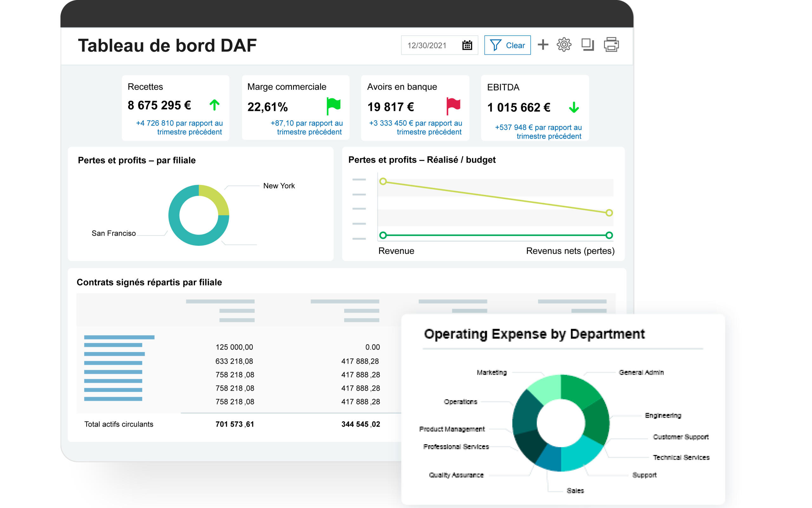Image resolution: width=812 pixels, height=508 pixels.
Task: Click the Quality Assurance chart label
Action: click(456, 475)
